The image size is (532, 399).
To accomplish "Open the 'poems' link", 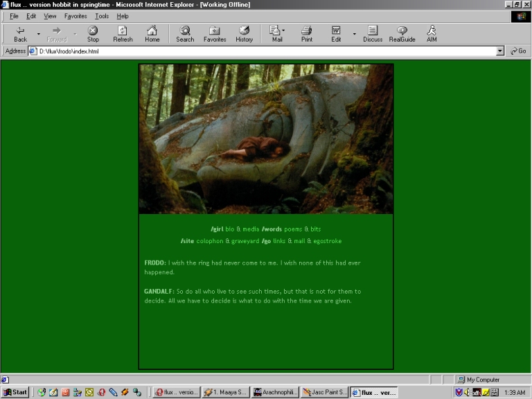I will pyautogui.click(x=293, y=229).
